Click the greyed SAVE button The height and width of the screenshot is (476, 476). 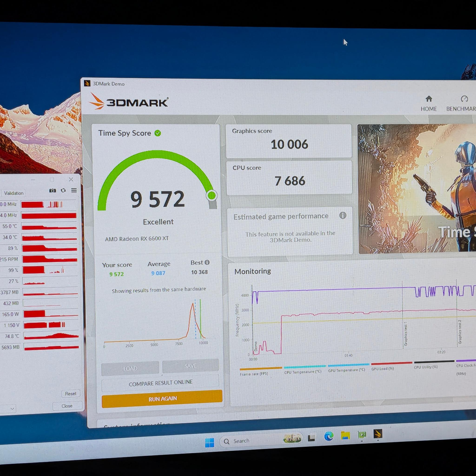pos(190,366)
